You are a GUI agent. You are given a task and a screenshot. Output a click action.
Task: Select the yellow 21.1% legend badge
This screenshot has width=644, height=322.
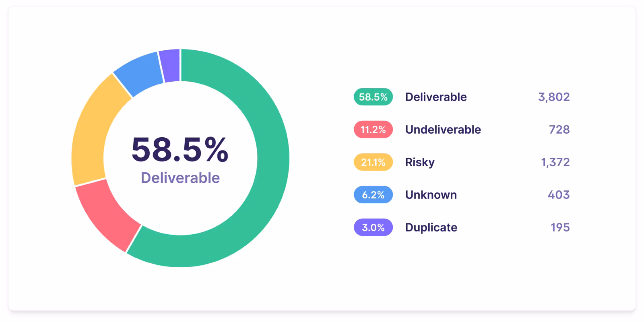point(373,162)
